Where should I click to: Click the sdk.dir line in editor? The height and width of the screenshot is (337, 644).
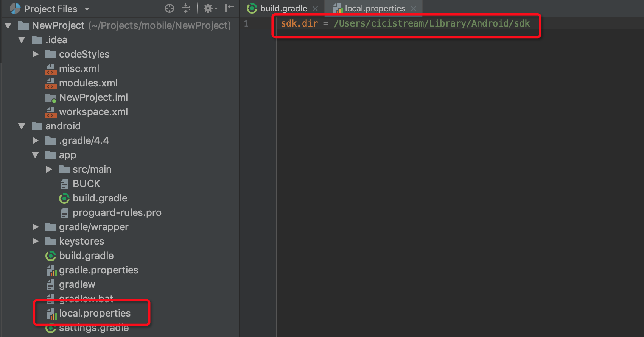[x=405, y=23]
